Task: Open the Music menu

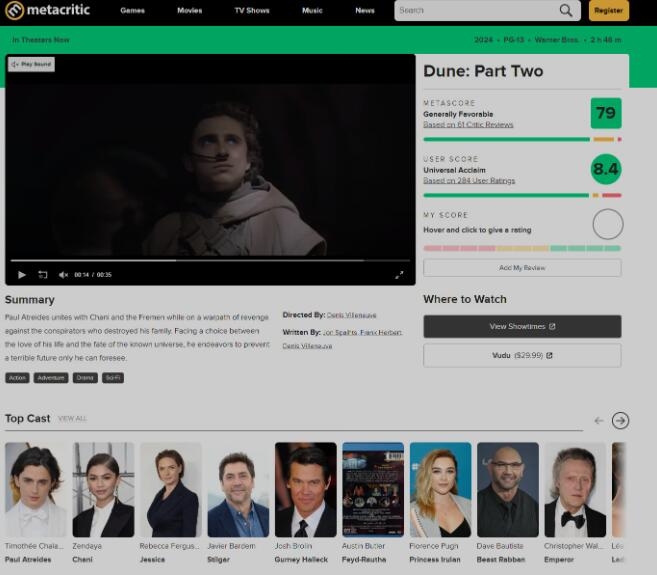Action: [312, 10]
